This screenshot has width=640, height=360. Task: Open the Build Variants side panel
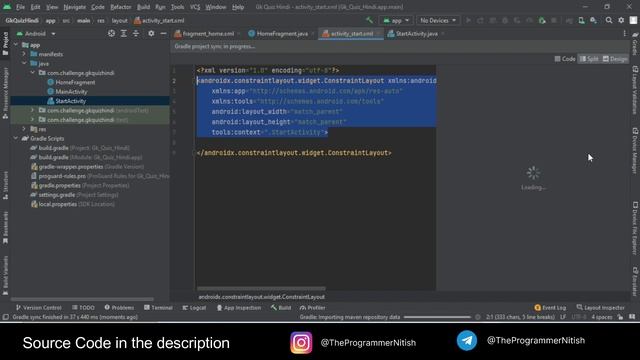tap(5, 276)
